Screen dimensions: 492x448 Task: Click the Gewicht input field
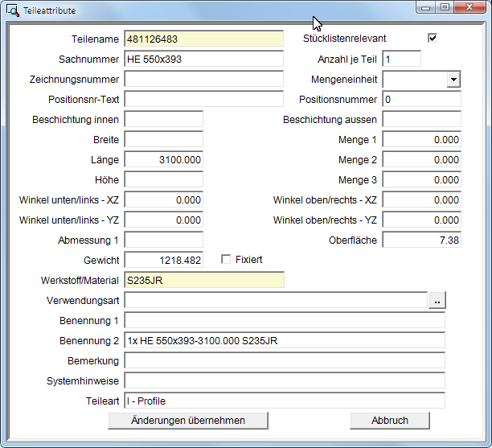click(163, 260)
